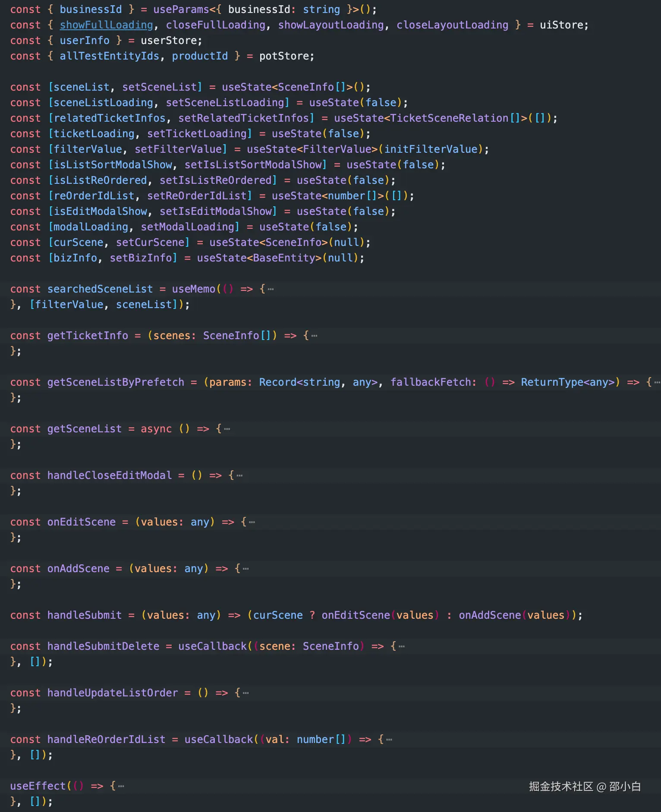Click the ReturnType<any> type annotation
The width and height of the screenshot is (661, 812).
click(x=567, y=382)
